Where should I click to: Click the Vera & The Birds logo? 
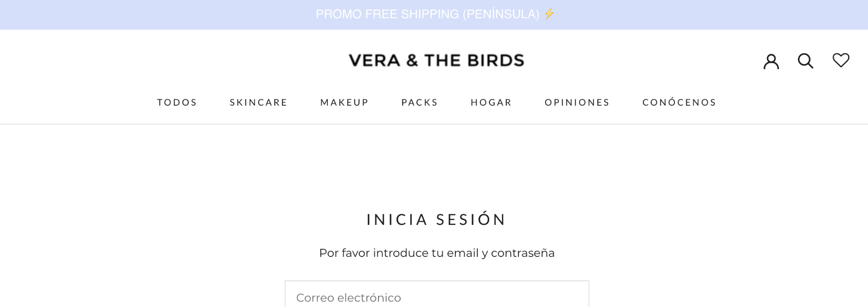[x=436, y=60]
